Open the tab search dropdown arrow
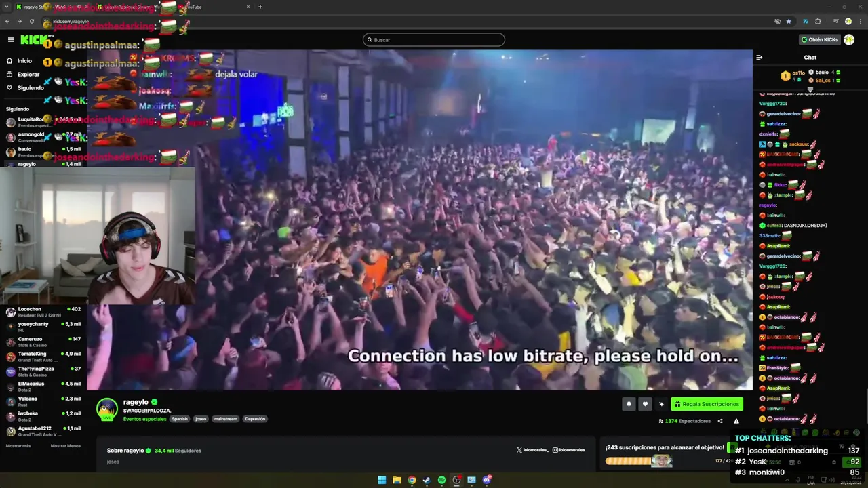The width and height of the screenshot is (868, 488). (6, 7)
